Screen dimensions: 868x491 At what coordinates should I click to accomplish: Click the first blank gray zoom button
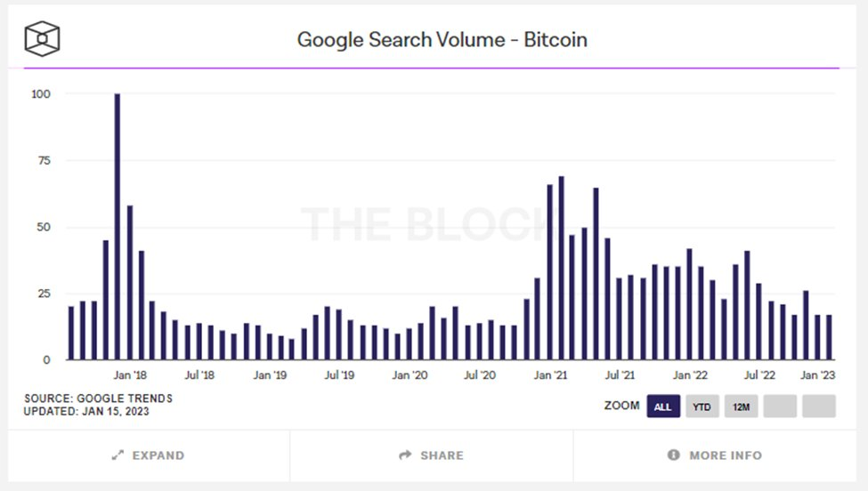[780, 406]
